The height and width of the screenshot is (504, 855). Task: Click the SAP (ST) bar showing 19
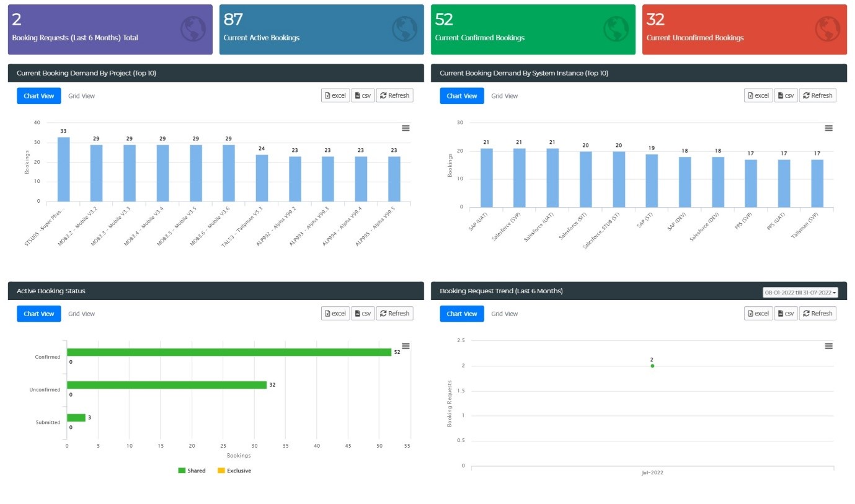(x=652, y=180)
